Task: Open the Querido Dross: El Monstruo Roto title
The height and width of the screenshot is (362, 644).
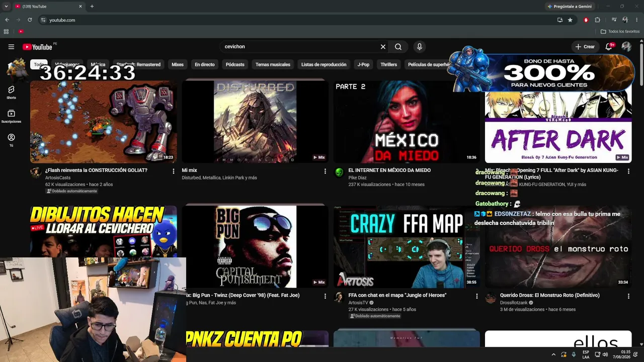Action: click(549, 295)
